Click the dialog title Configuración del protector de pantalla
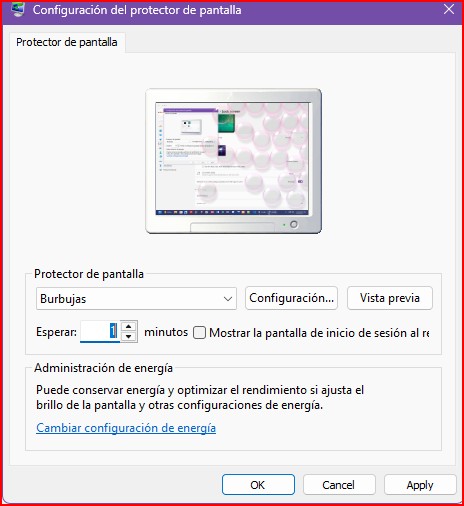Screen dimensions: 464x506 137,10
